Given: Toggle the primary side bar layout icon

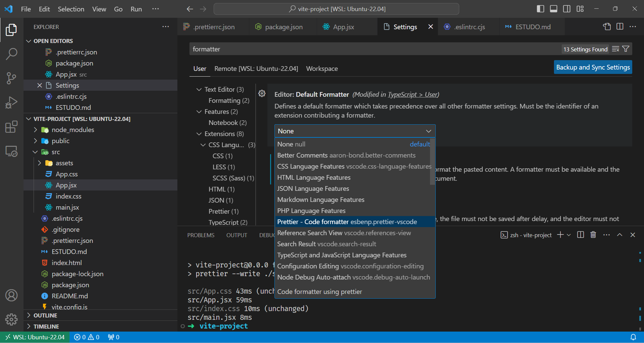Looking at the screenshot, I should pos(541,9).
